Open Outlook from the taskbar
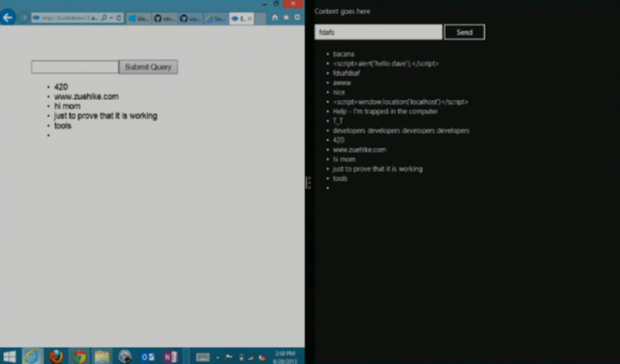This screenshot has width=620, height=364. (147, 357)
